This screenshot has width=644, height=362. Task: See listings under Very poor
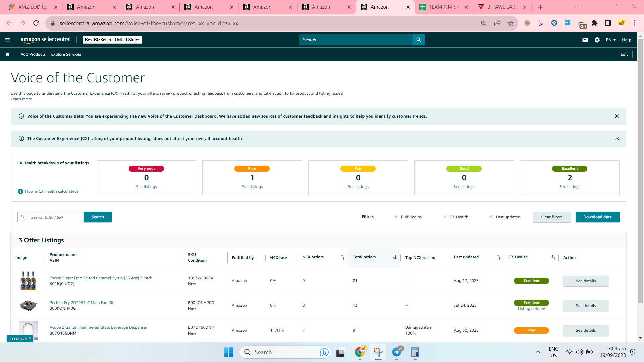pos(146,187)
